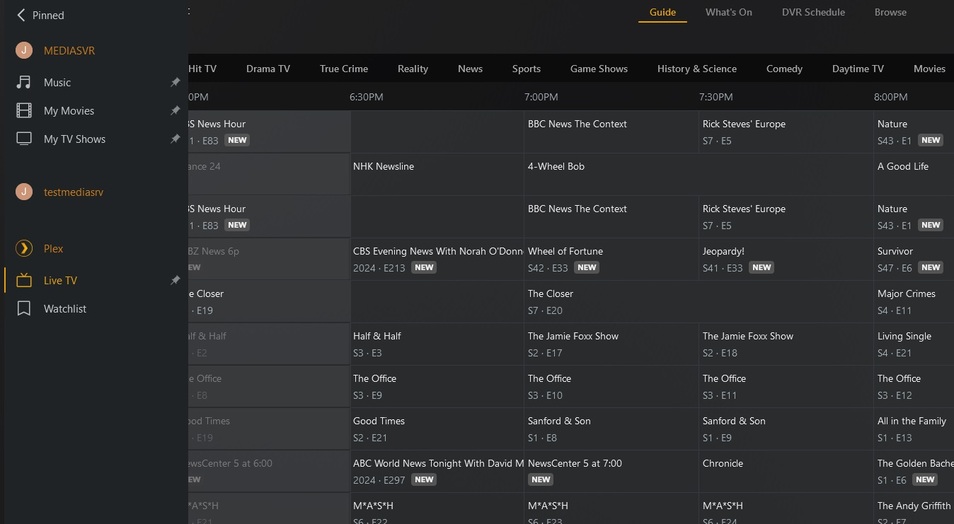Filter guide by News category
The image size is (954, 524).
pyautogui.click(x=470, y=69)
